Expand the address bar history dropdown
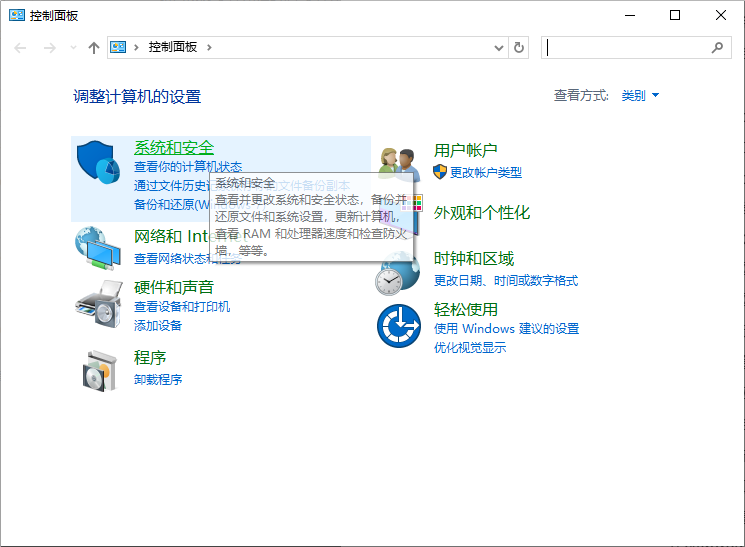The image size is (745, 547). point(499,48)
